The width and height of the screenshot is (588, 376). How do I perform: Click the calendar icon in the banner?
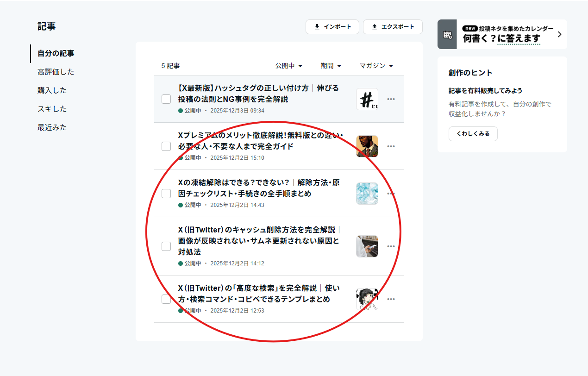tap(447, 34)
